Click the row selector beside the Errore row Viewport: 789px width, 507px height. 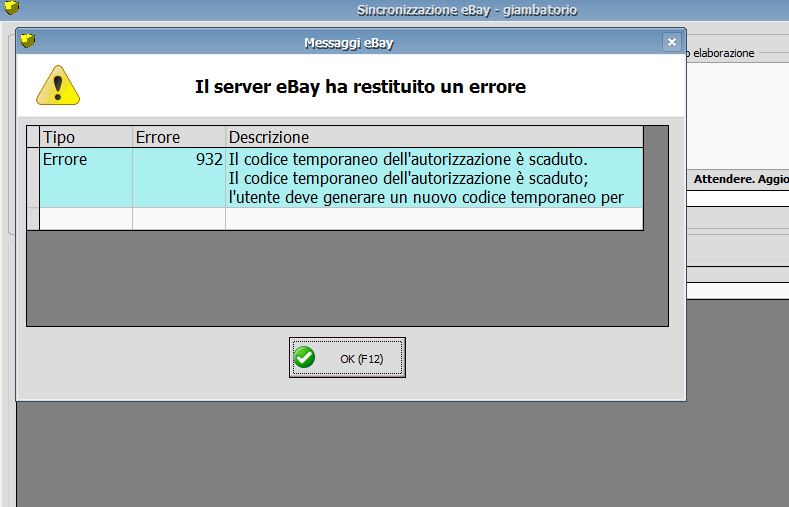tap(33, 178)
